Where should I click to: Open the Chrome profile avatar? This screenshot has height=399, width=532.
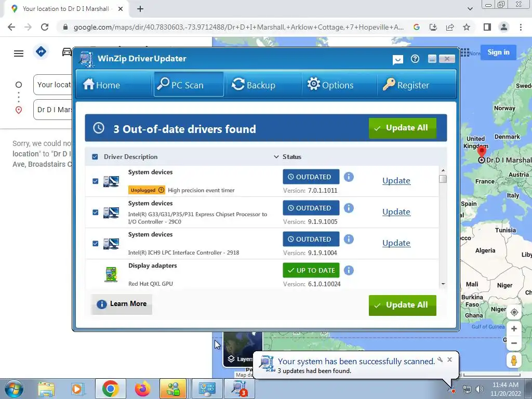click(x=504, y=27)
